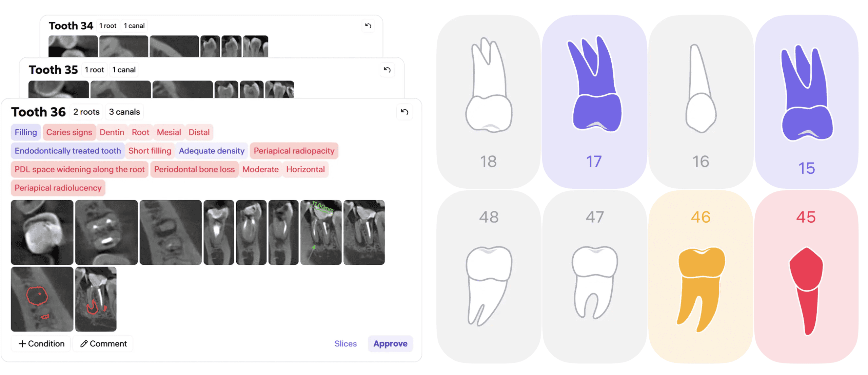Viewport: 868px width, 375px height.
Task: Click the Tooth 35 card header
Action: [x=53, y=70]
